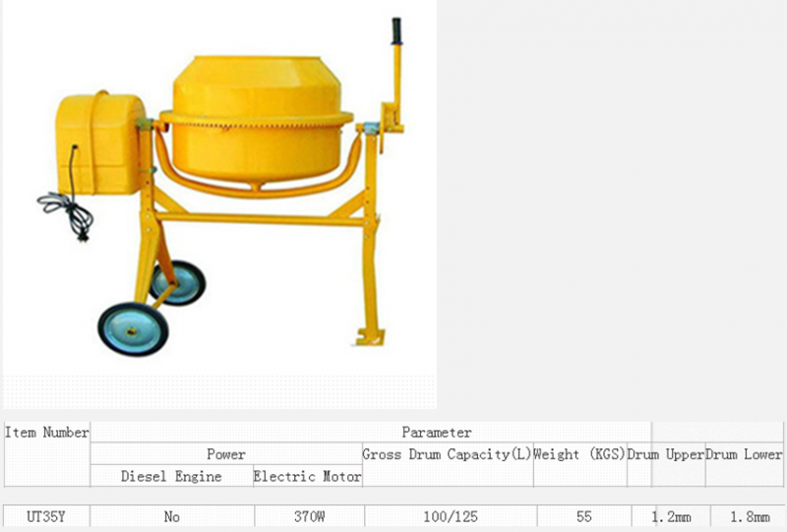Click the yellow motor housing box
787x532 pixels.
pos(98,141)
